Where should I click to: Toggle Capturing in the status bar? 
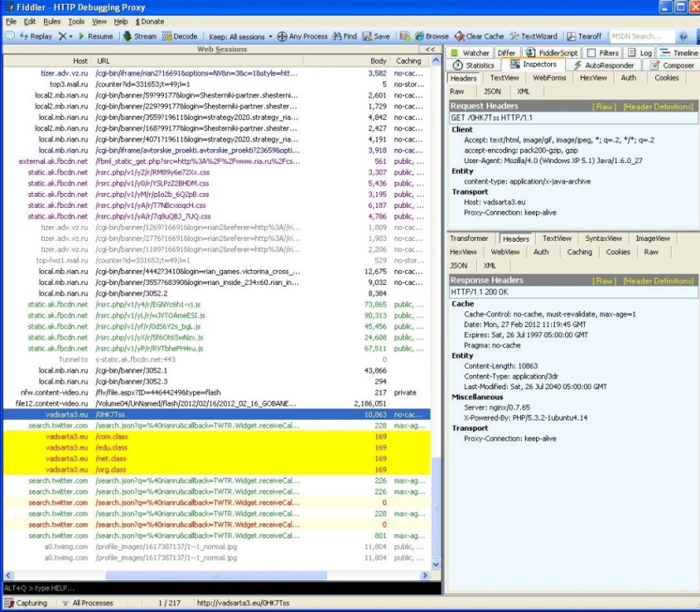(27, 603)
